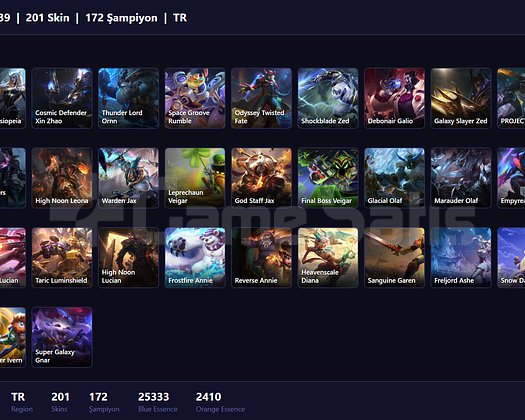Click the Space Groove Rumble thumbnail
This screenshot has height=420, width=525.
click(195, 98)
